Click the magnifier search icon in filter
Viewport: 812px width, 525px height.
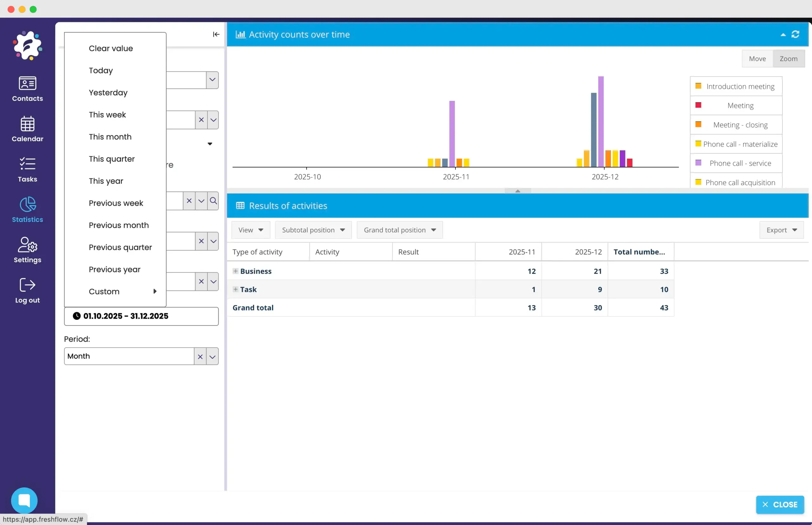point(213,201)
